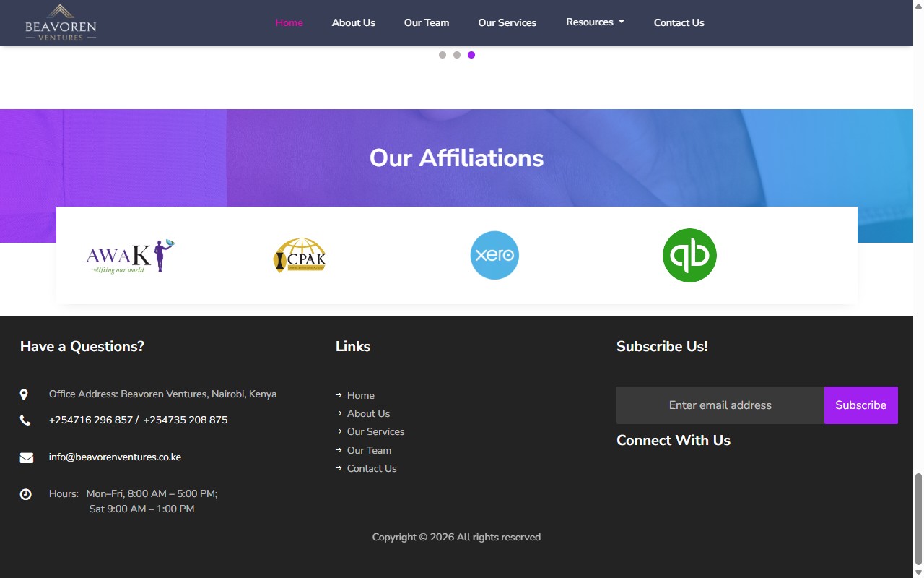This screenshot has height=578, width=924.
Task: Open Our Services in the navbar
Action: [507, 22]
